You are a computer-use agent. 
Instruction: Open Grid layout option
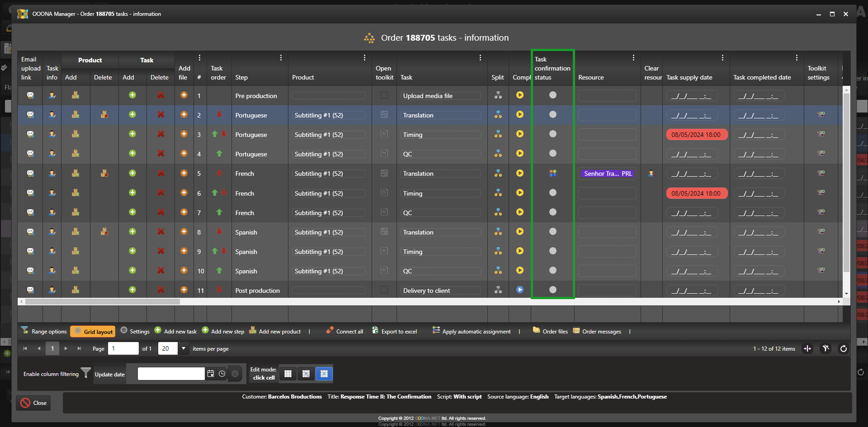tap(93, 332)
